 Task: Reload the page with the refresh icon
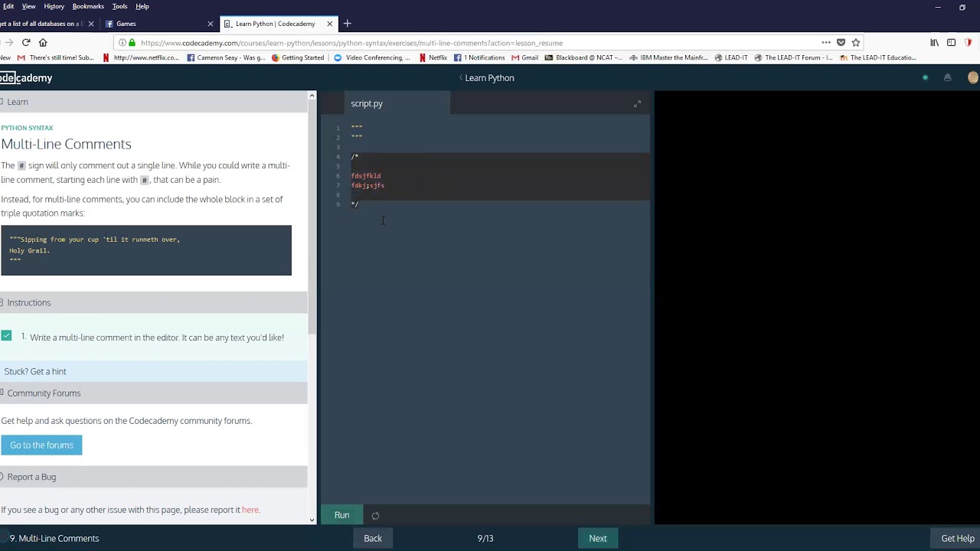pyautogui.click(x=26, y=43)
